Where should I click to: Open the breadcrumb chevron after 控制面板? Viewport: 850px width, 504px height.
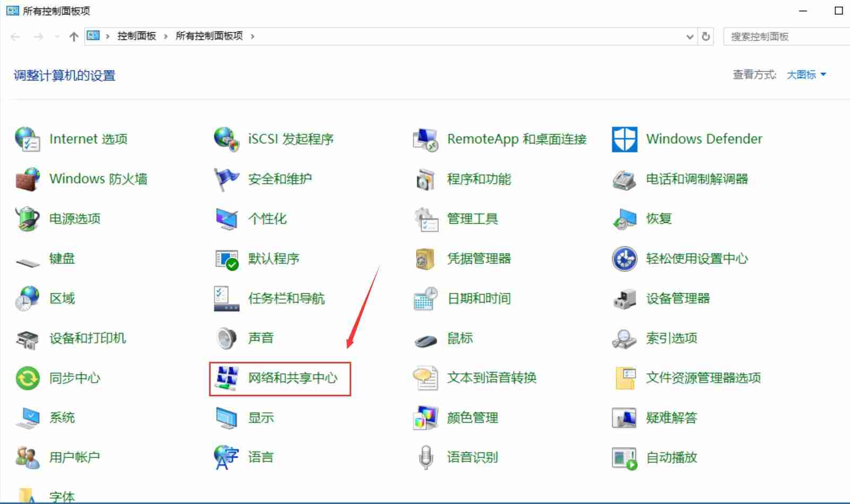coord(165,36)
